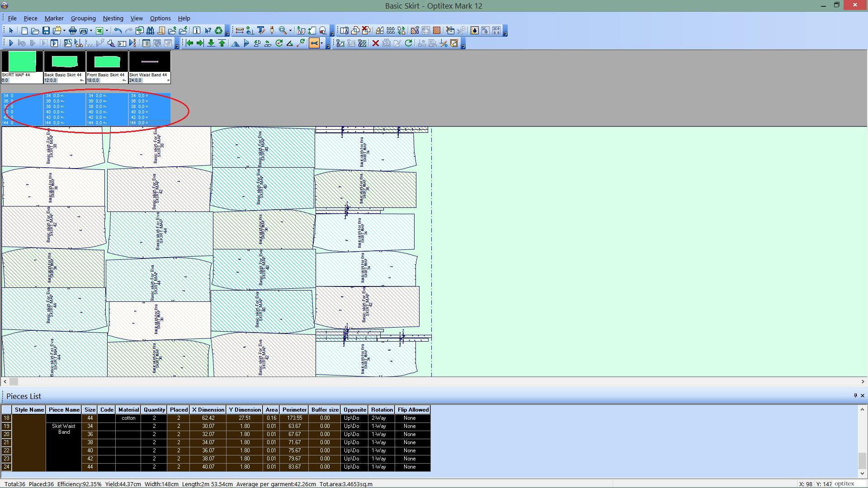Click the green recycle icon
868x488 pixels.
[218, 31]
